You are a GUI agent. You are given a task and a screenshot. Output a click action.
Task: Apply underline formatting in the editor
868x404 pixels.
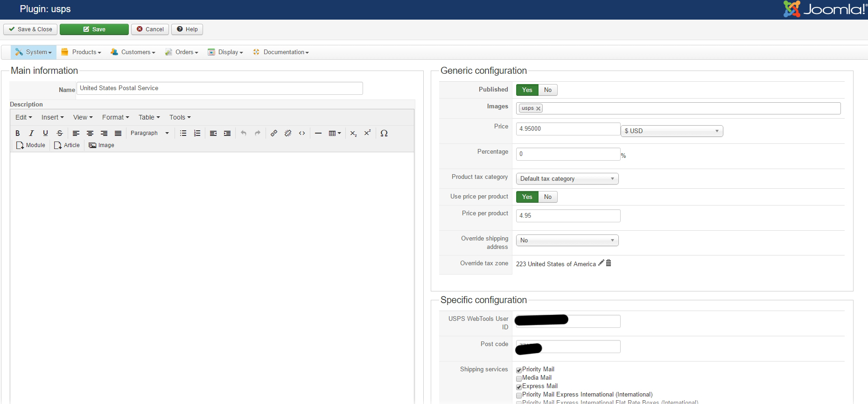coord(45,133)
